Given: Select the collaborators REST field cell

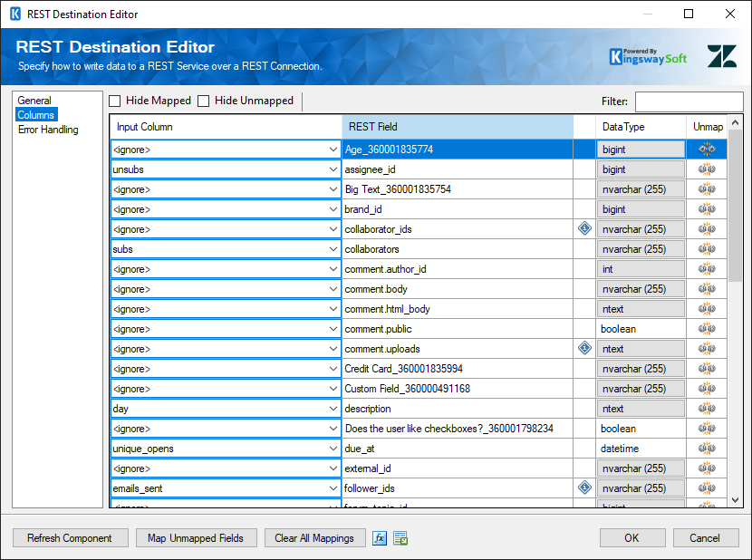Looking at the screenshot, I should click(458, 249).
